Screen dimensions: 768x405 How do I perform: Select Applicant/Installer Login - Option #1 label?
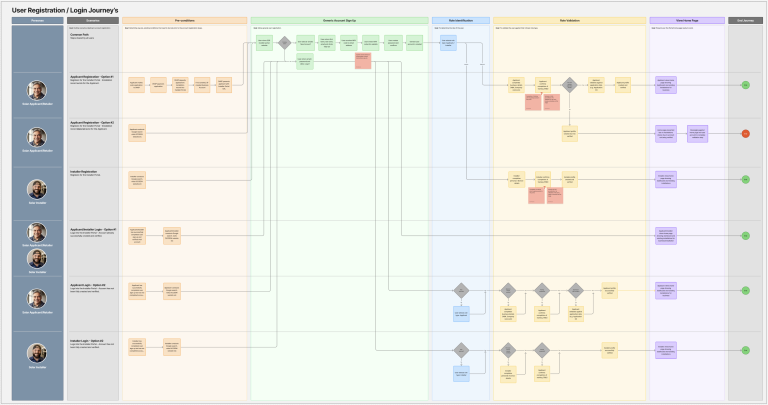click(x=93, y=229)
